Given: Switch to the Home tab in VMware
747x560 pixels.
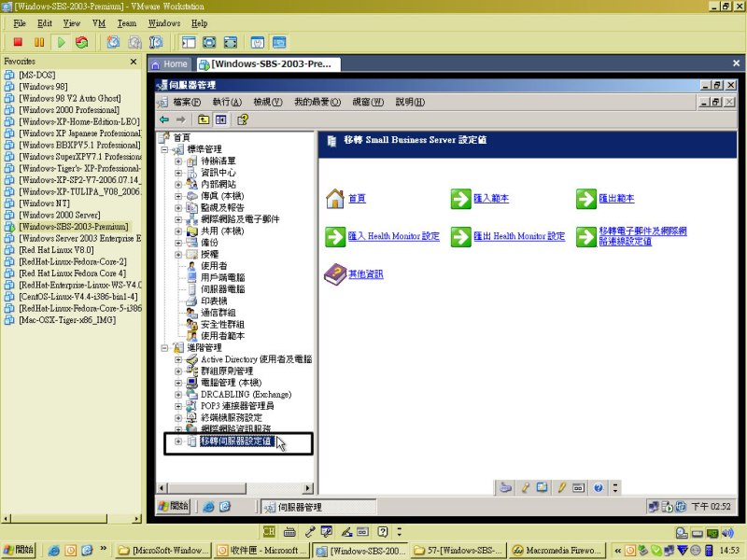Looking at the screenshot, I should pyautogui.click(x=170, y=64).
